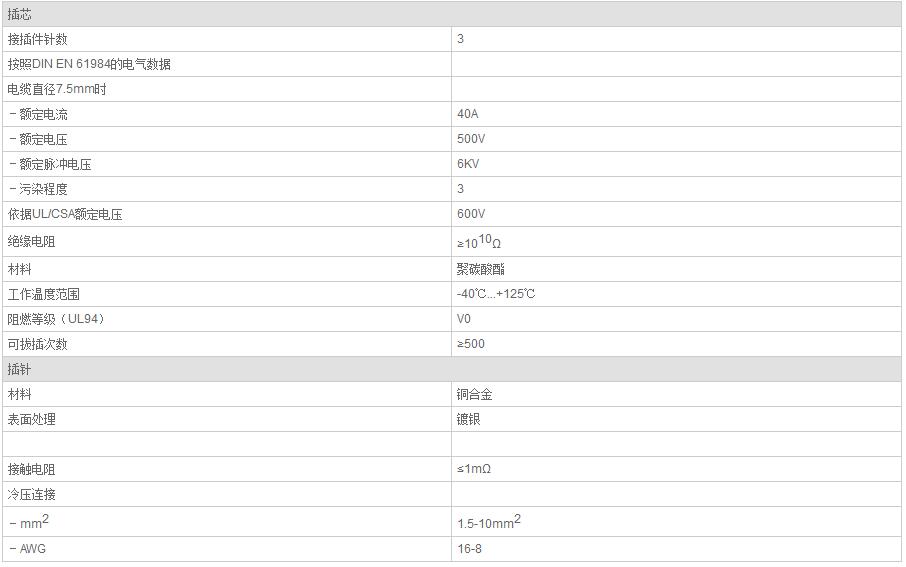Select the 镀银 surface treatment value

(468, 419)
